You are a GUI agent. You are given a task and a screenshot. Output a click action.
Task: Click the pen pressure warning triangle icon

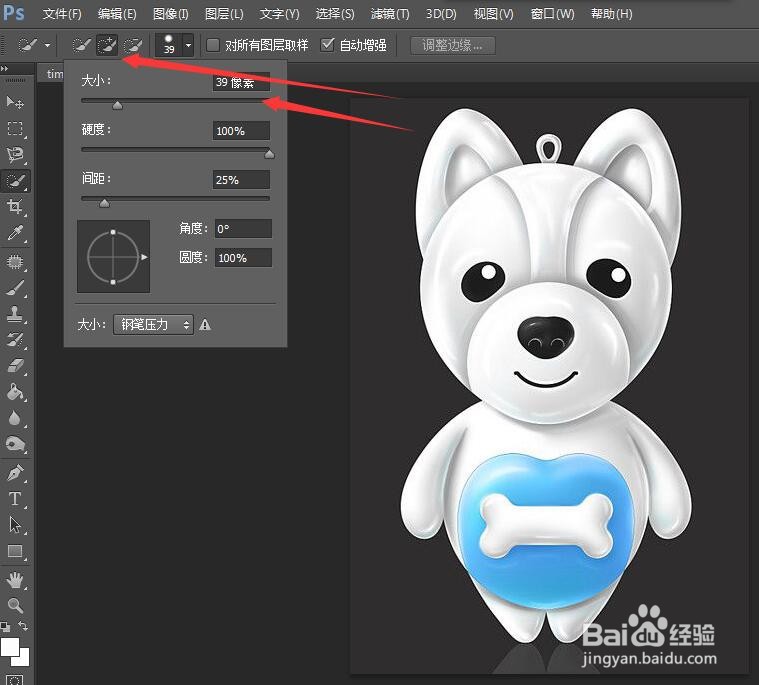(x=205, y=325)
